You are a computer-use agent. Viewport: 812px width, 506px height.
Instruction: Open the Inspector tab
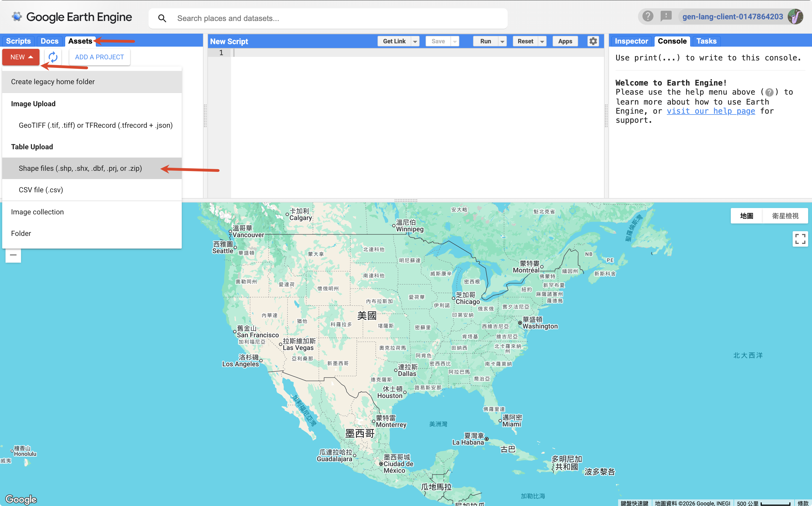click(x=631, y=41)
